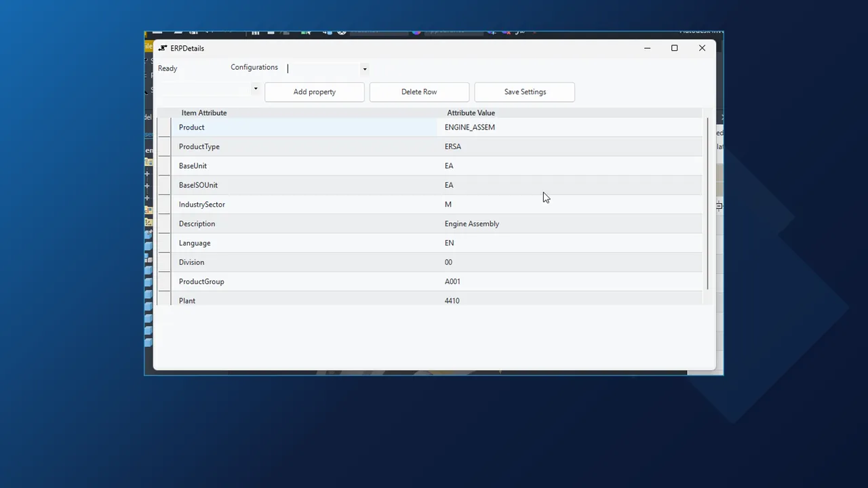Select the Plant attribute cell
Screen dimensions: 868x488
(x=305, y=299)
